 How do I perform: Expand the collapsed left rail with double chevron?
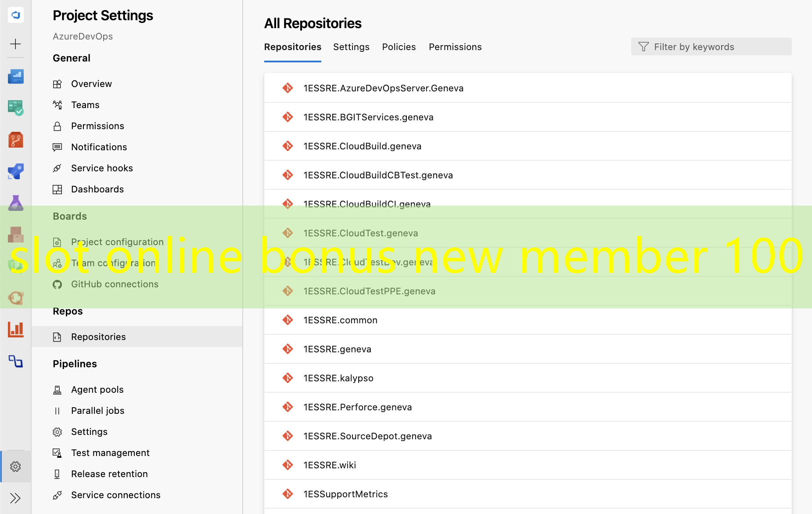pos(16,498)
